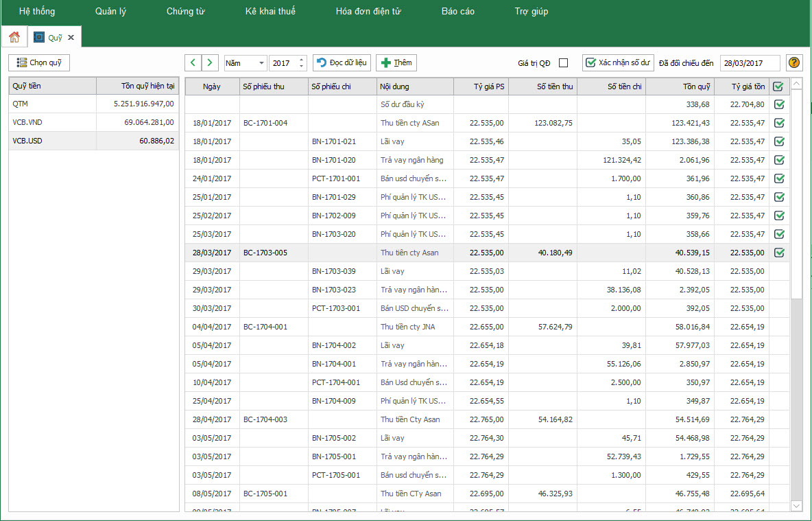Uncheck the confirmation box for BC-1701-004 row
The image size is (812, 521).
[778, 123]
